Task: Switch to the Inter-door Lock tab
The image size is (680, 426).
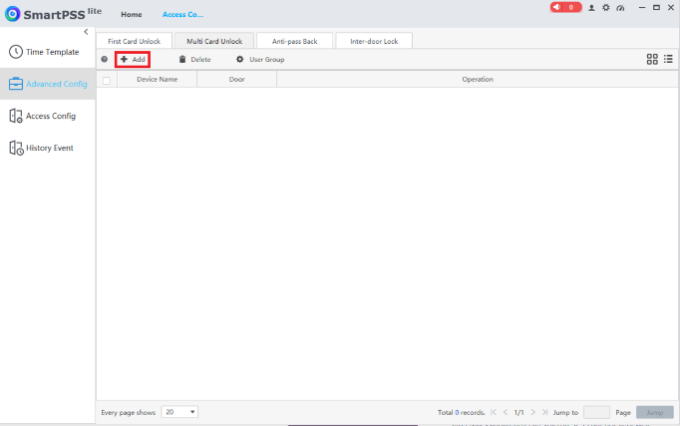Action: 374,41
